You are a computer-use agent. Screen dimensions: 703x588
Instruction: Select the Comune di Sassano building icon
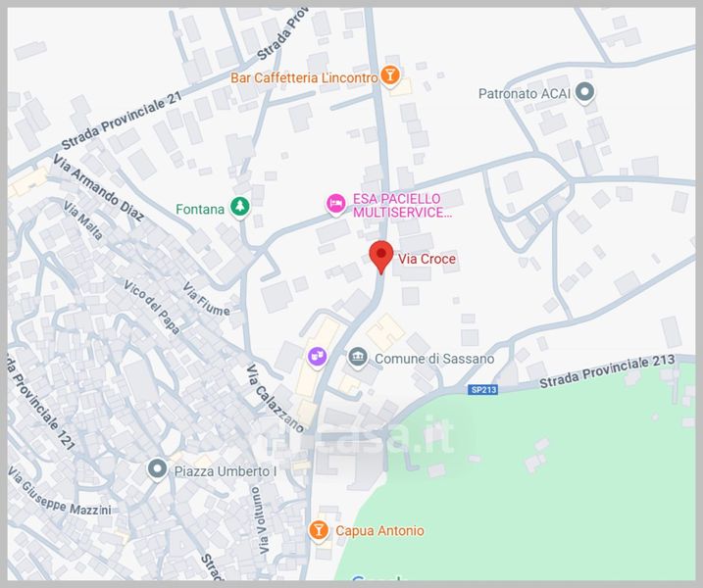tap(357, 358)
